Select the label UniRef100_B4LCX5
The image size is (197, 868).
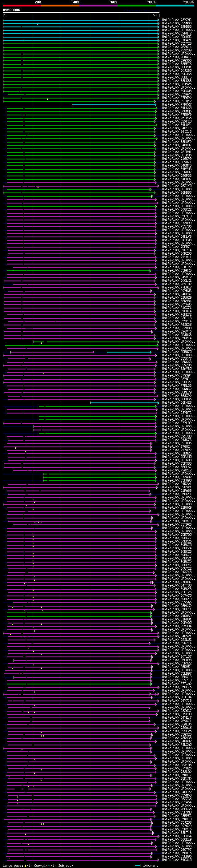click(x=177, y=108)
